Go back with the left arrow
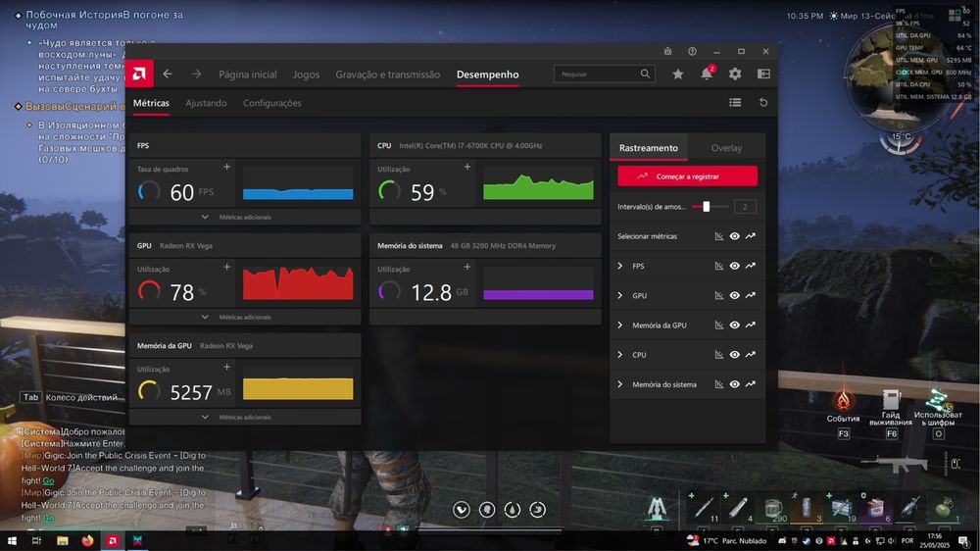 click(x=168, y=74)
